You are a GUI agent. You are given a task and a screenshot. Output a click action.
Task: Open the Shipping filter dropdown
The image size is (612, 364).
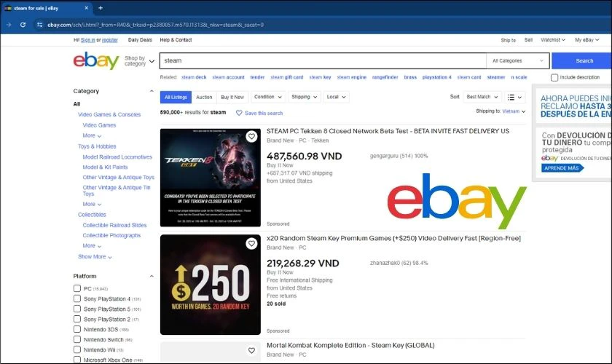pos(304,97)
